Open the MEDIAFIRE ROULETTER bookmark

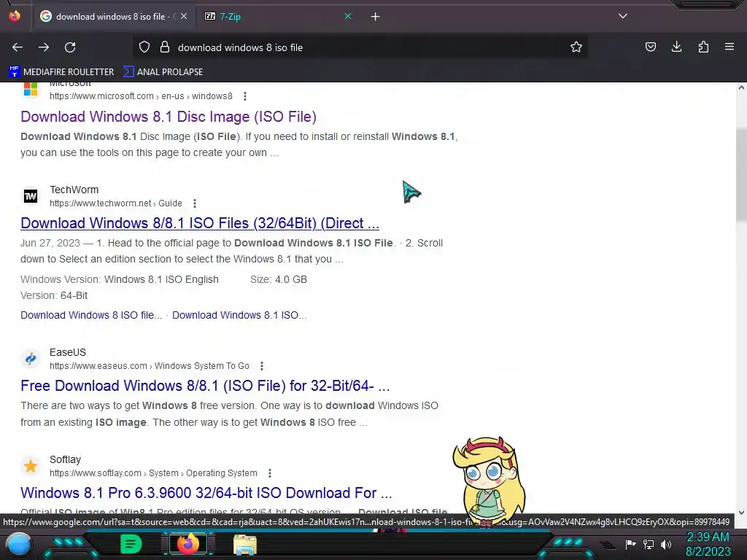coord(61,72)
